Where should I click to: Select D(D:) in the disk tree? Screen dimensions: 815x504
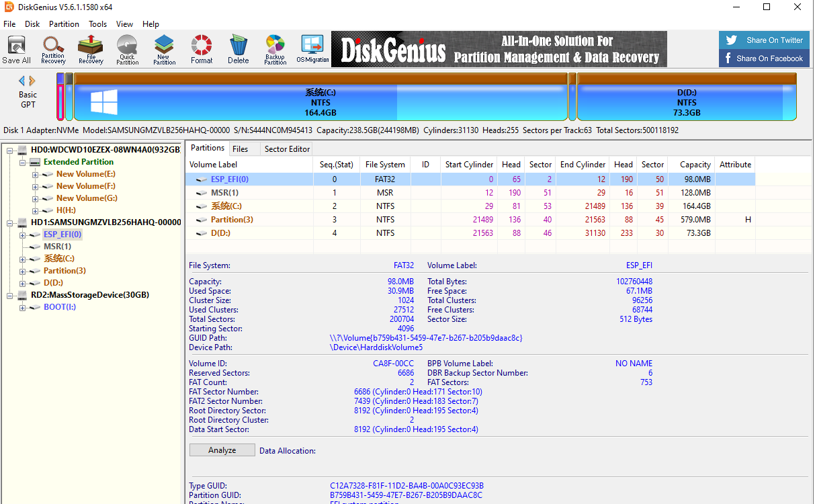click(53, 283)
